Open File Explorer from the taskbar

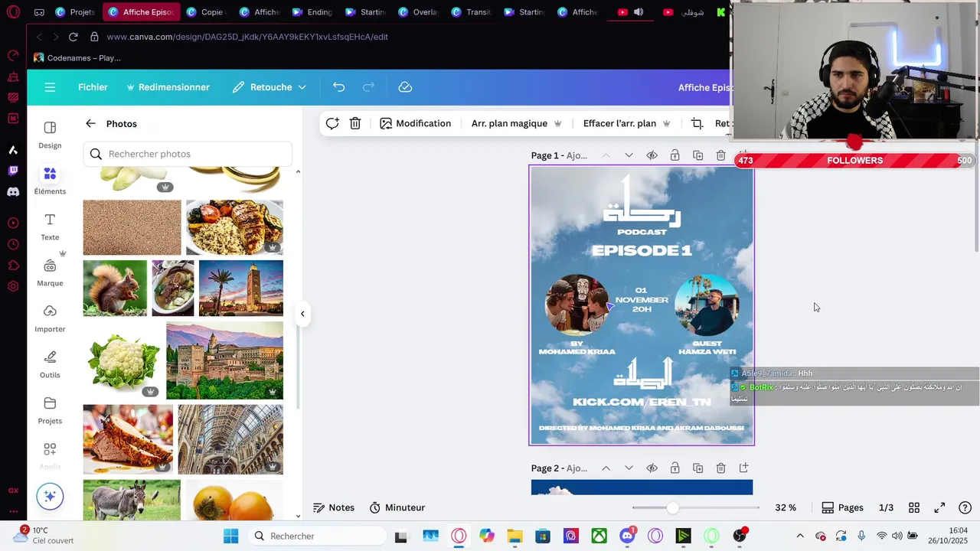[x=514, y=536]
